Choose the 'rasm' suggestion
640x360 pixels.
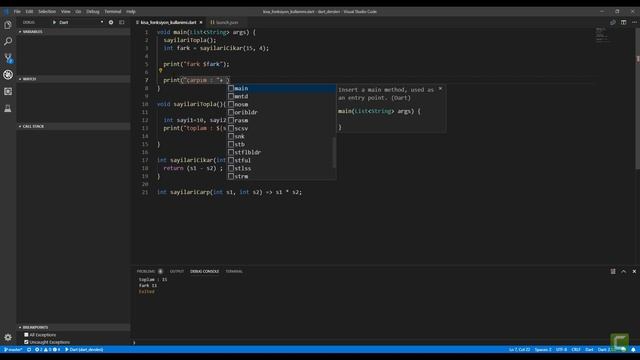click(x=281, y=120)
